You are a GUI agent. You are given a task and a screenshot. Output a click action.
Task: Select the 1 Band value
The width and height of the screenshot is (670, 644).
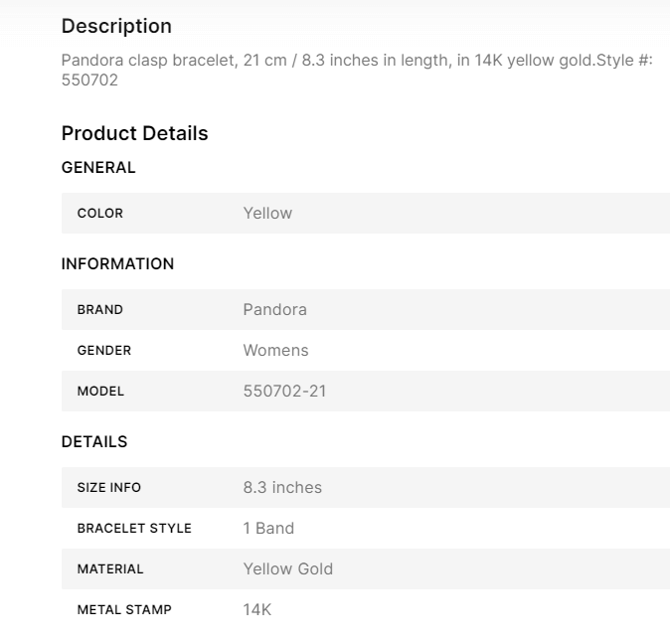tap(268, 528)
